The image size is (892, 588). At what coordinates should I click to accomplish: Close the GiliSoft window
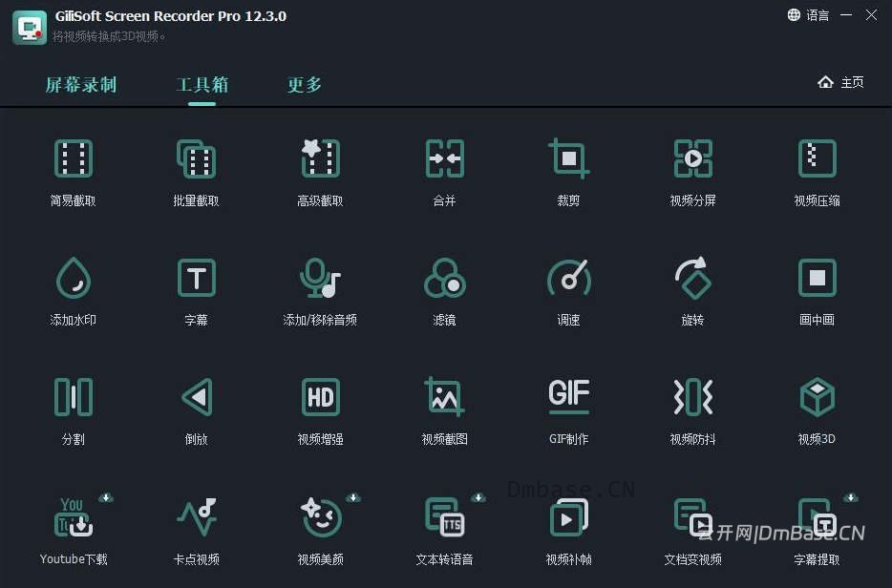(872, 15)
